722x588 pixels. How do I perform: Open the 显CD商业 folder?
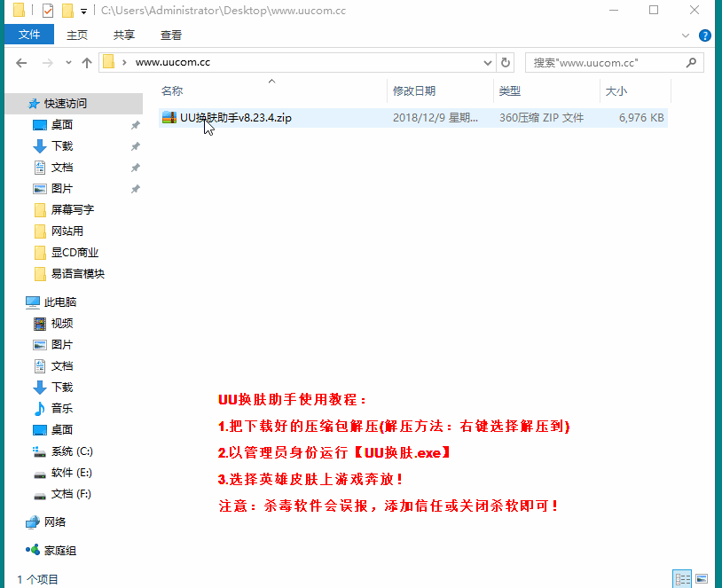75,253
